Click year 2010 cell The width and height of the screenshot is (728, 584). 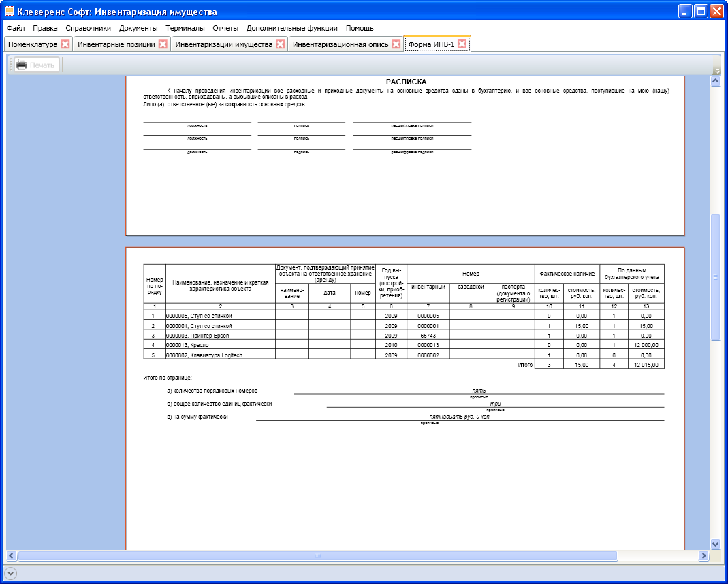[x=391, y=345]
